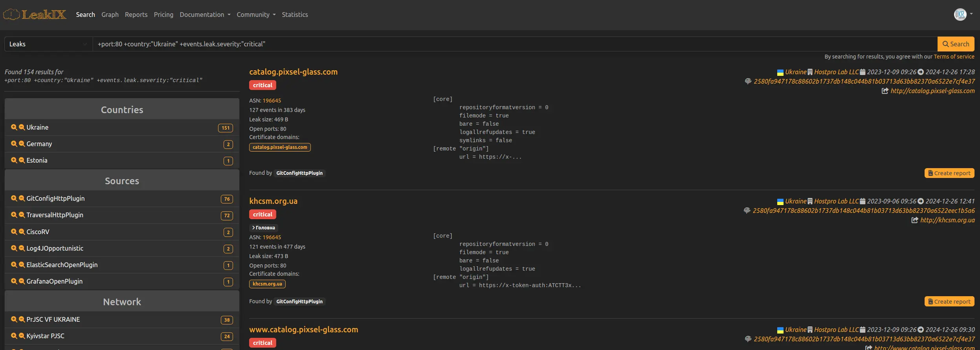The image size is (980, 350).
Task: Click the LeakIX logo in the navbar
Action: [x=35, y=15]
